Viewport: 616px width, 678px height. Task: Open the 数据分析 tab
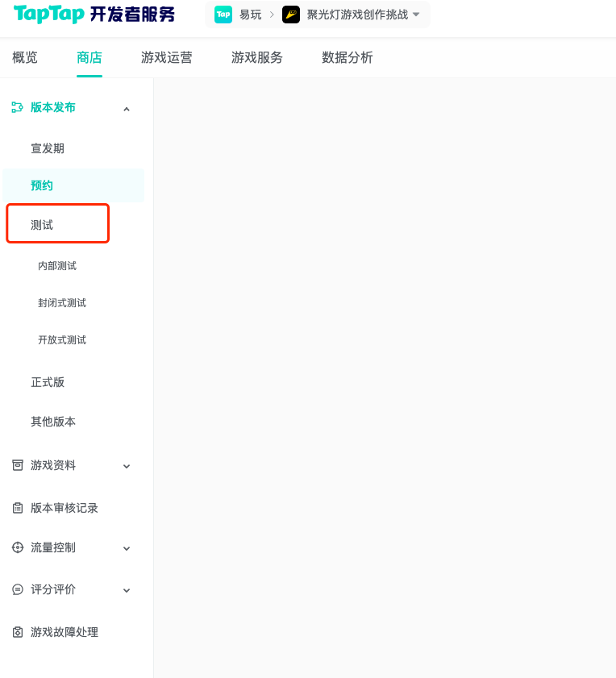(x=348, y=57)
